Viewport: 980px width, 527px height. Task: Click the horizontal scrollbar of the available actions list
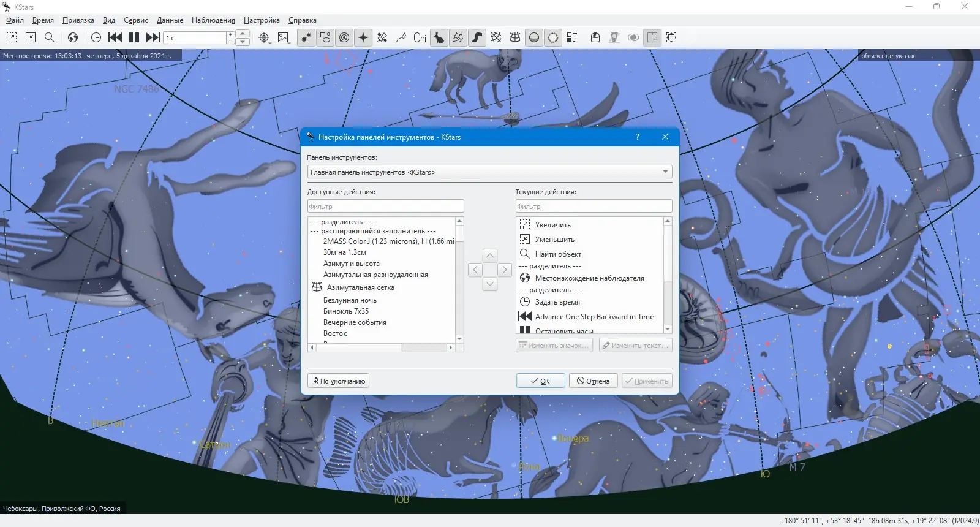pyautogui.click(x=382, y=347)
